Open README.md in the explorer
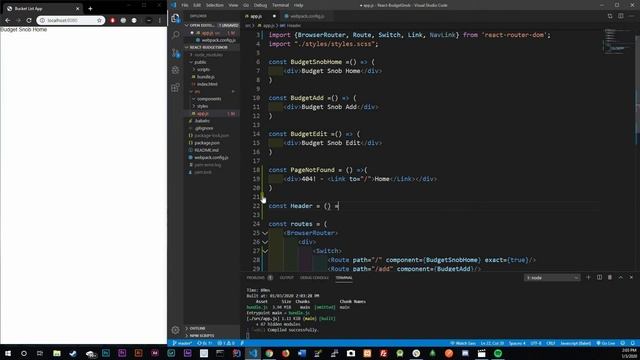 tap(207, 150)
